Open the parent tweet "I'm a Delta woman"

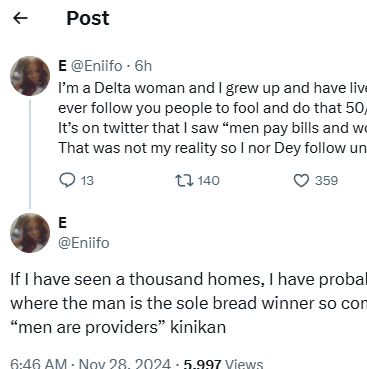(x=213, y=118)
